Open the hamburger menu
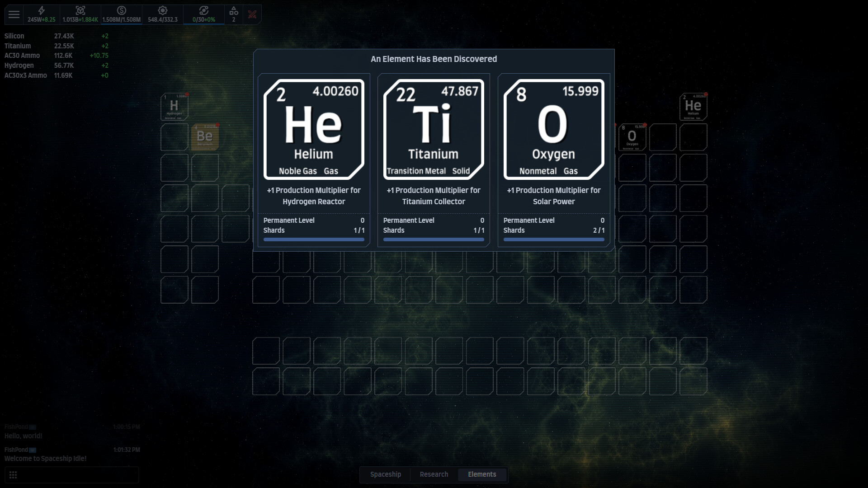 click(14, 14)
